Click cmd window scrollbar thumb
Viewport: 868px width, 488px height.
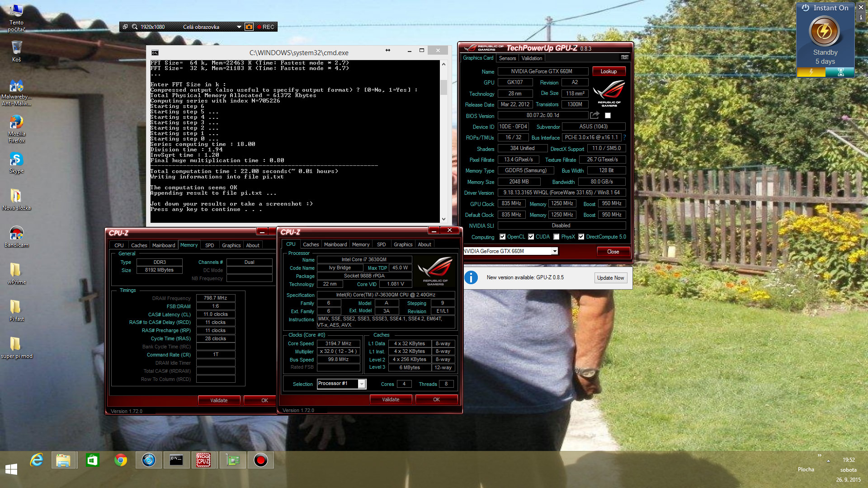coord(443,87)
